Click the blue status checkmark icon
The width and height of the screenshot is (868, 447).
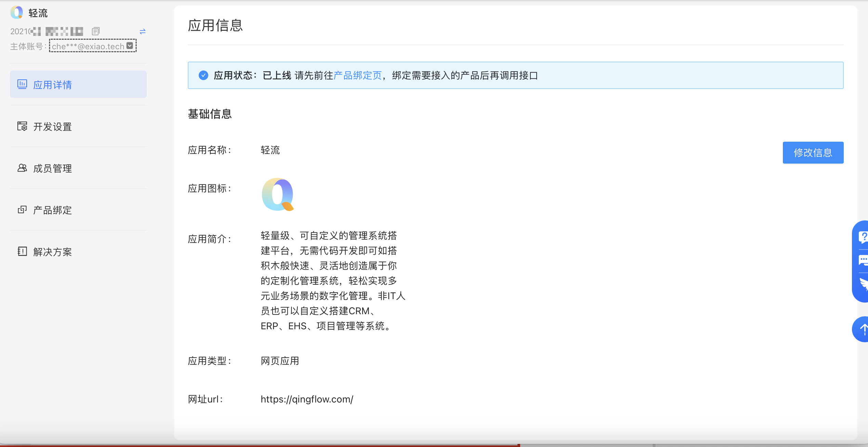pyautogui.click(x=203, y=75)
